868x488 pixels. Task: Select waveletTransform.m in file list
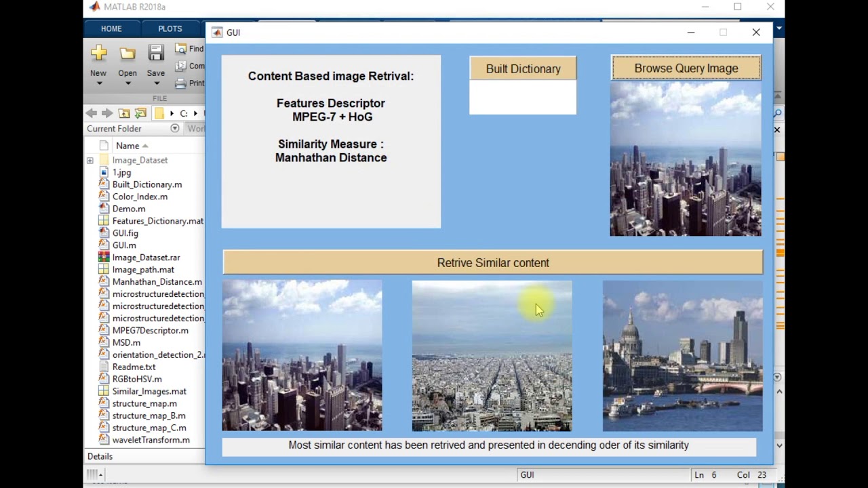151,441
